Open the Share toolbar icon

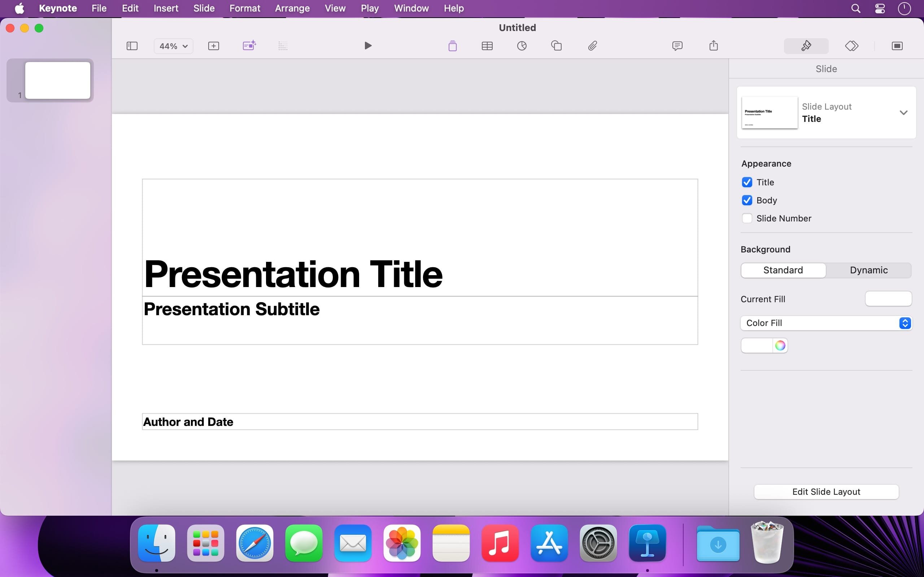coord(713,46)
